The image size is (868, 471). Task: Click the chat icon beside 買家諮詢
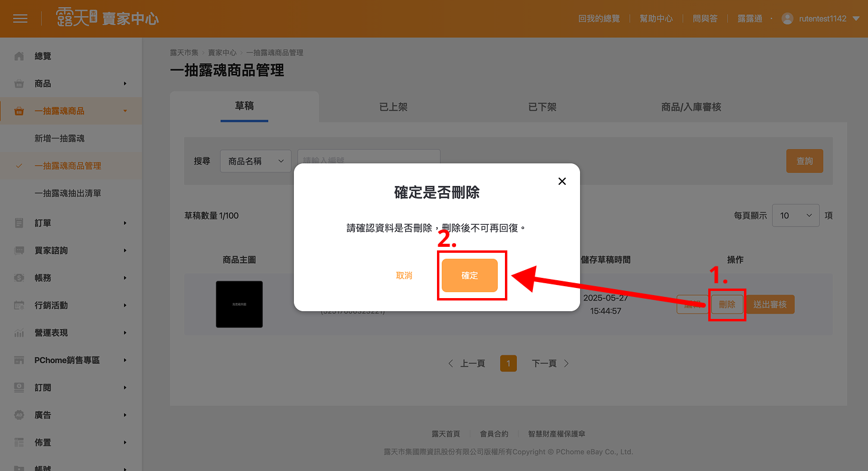pos(19,250)
